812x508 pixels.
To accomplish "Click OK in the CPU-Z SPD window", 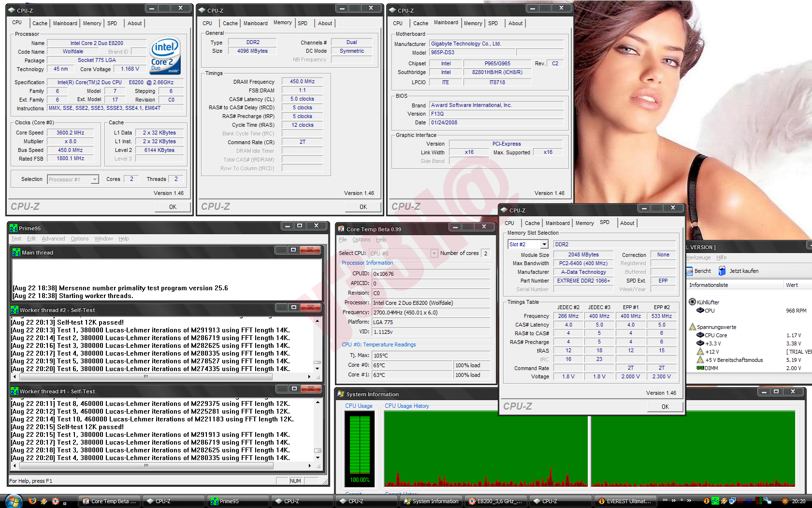I will pyautogui.click(x=665, y=407).
